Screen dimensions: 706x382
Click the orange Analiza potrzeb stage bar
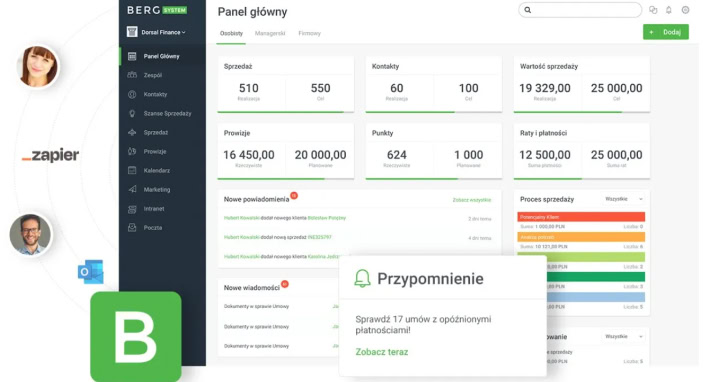pyautogui.click(x=581, y=237)
